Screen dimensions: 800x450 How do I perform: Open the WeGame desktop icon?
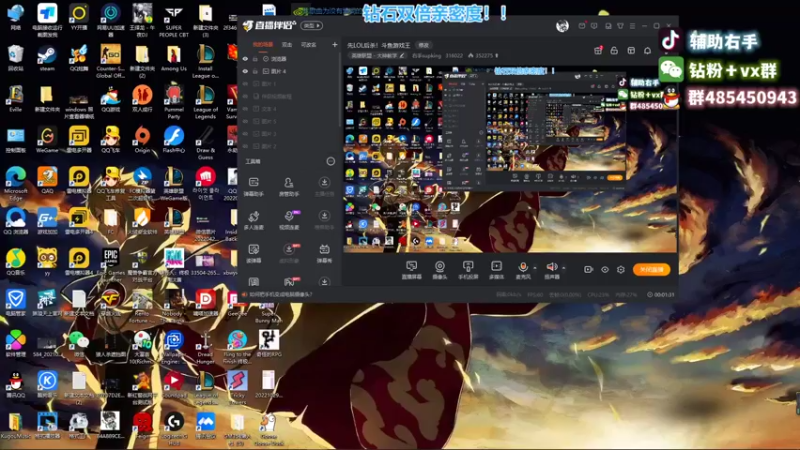(x=47, y=140)
